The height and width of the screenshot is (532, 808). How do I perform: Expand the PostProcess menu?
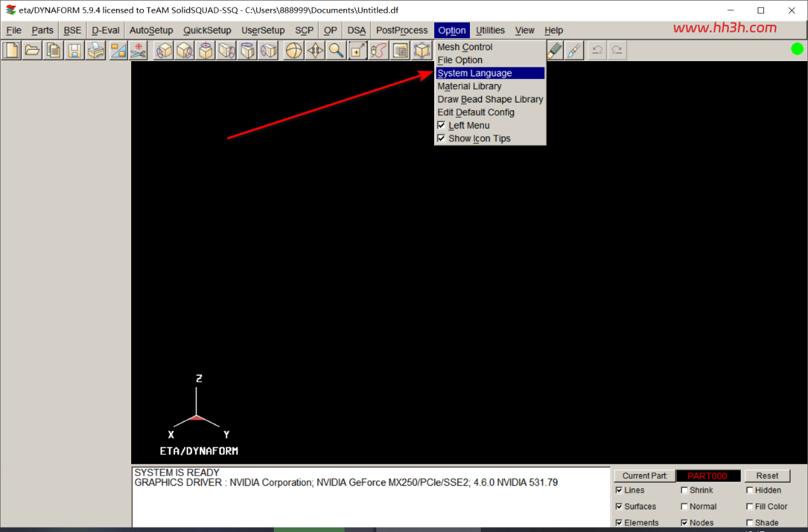tap(402, 30)
